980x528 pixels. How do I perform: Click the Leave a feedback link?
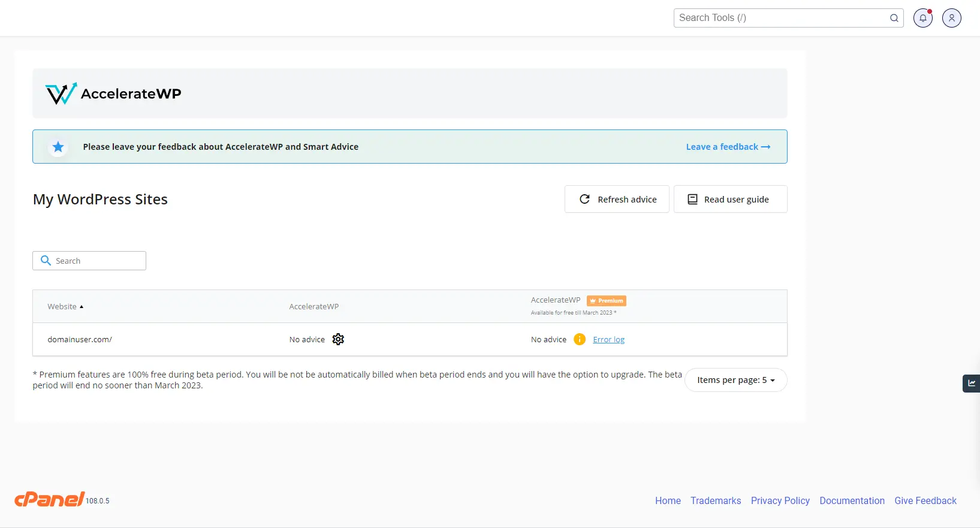[x=728, y=147]
